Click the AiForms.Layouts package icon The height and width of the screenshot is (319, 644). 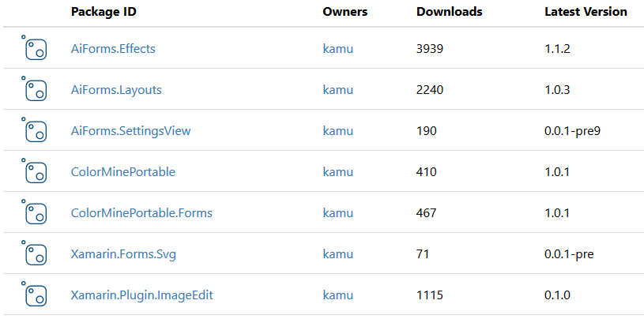coord(34,88)
